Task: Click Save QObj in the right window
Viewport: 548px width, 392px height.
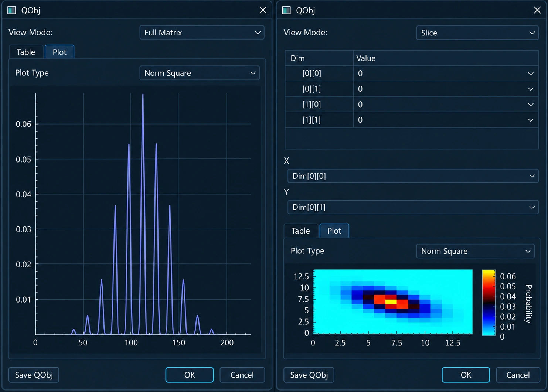Action: [309, 375]
